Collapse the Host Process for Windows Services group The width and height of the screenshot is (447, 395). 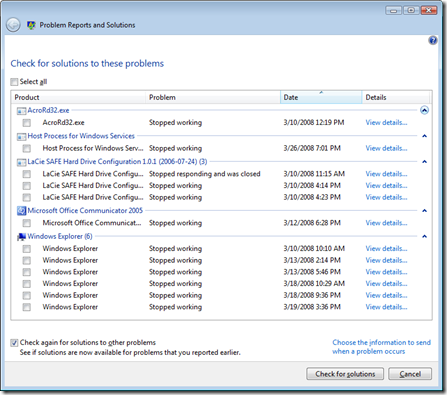coord(424,136)
